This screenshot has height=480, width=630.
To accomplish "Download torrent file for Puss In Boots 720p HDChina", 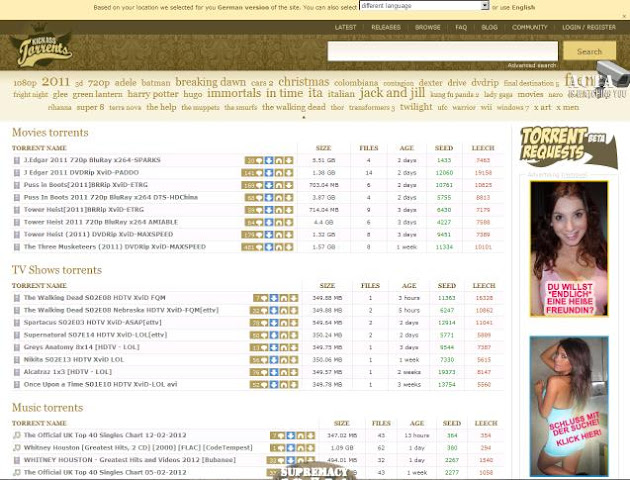I will tap(289, 198).
